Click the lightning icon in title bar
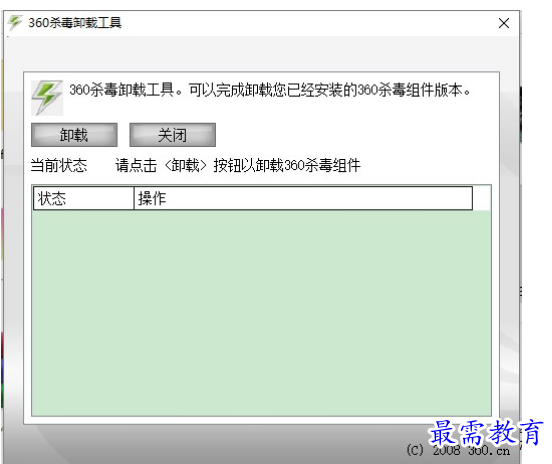 (15, 23)
